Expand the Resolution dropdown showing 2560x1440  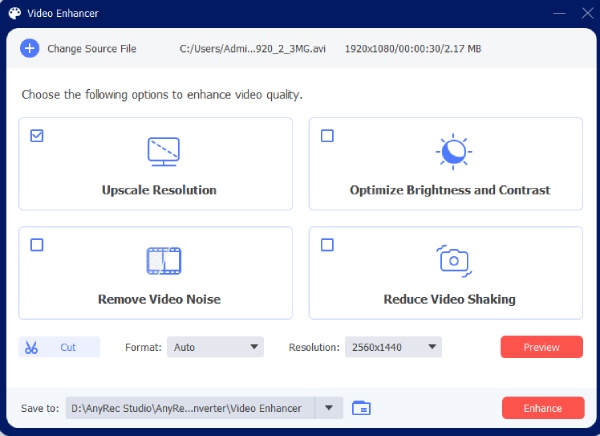[393, 347]
